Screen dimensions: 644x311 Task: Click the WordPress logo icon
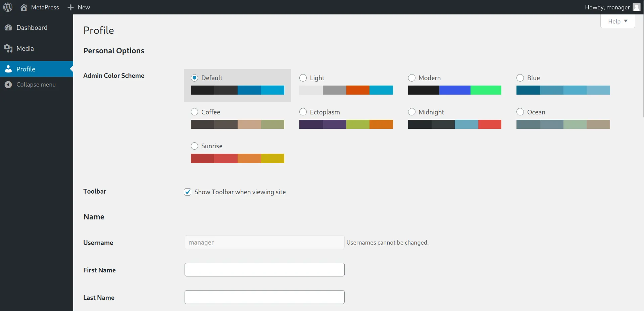7,7
